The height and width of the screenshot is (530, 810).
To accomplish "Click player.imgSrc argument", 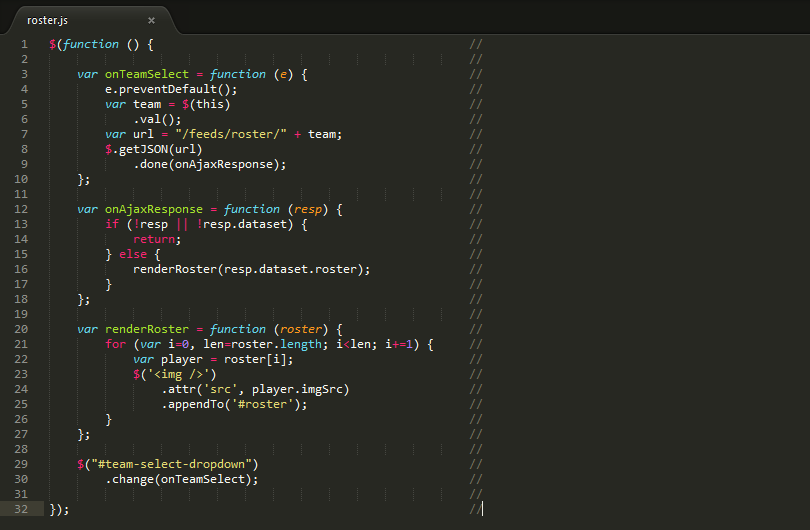I will [297, 389].
